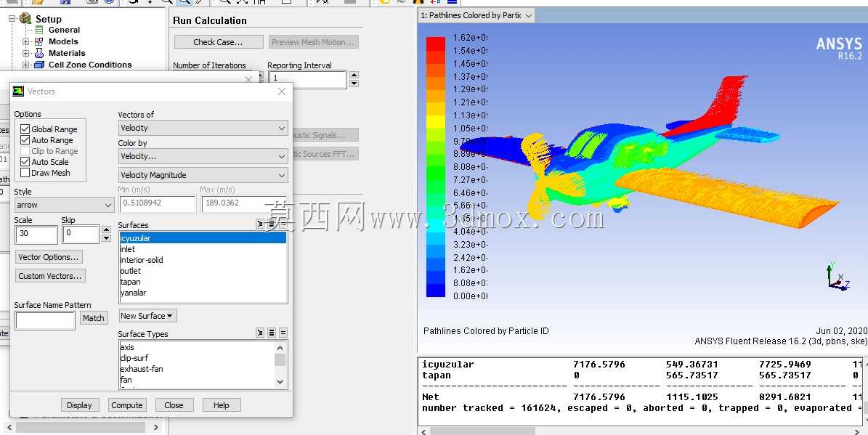This screenshot has width=868, height=435.
Task: Click the Surface Types scrollbar down arrow
Action: (280, 381)
